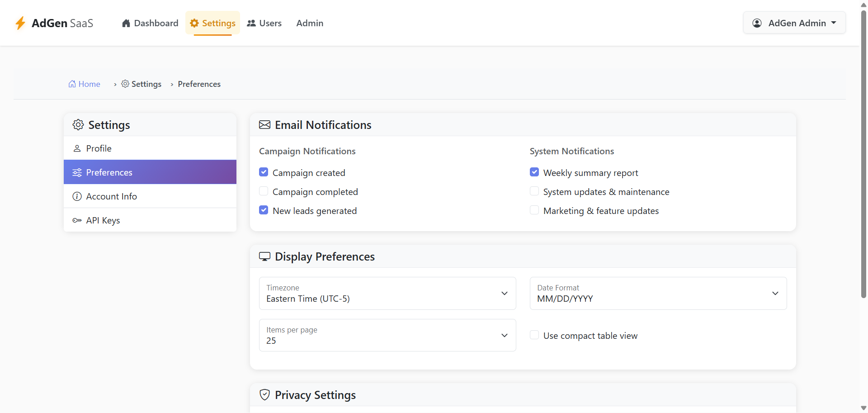Click the Settings breadcrumb link
The image size is (868, 413).
click(141, 84)
